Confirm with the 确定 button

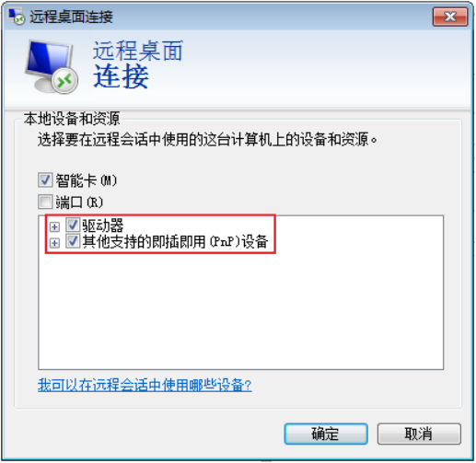tap(326, 434)
